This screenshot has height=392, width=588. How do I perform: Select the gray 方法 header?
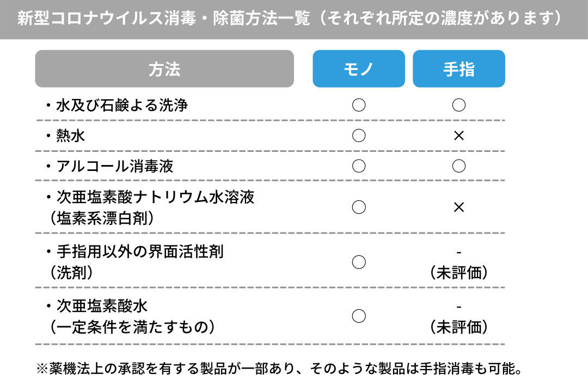point(164,69)
